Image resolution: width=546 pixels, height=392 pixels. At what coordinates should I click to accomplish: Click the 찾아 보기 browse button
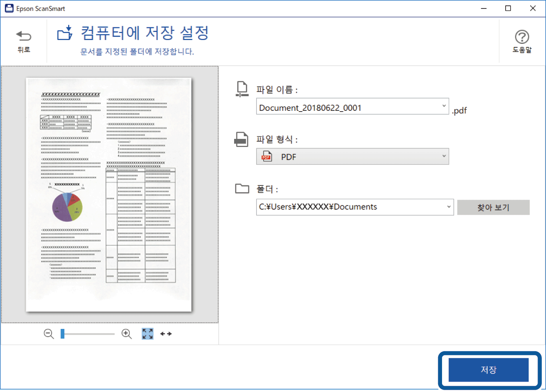(x=493, y=207)
